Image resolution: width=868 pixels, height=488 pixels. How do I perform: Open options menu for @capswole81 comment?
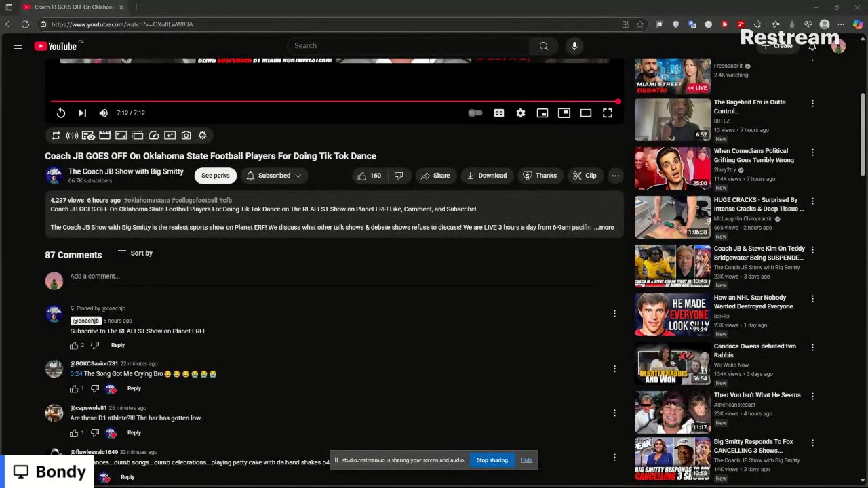coord(614,413)
